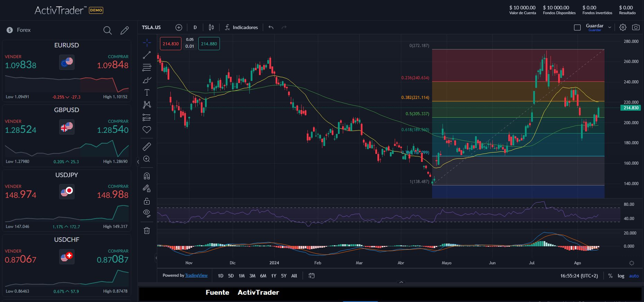
Task: Open the TradingView link
Action: coord(196,275)
